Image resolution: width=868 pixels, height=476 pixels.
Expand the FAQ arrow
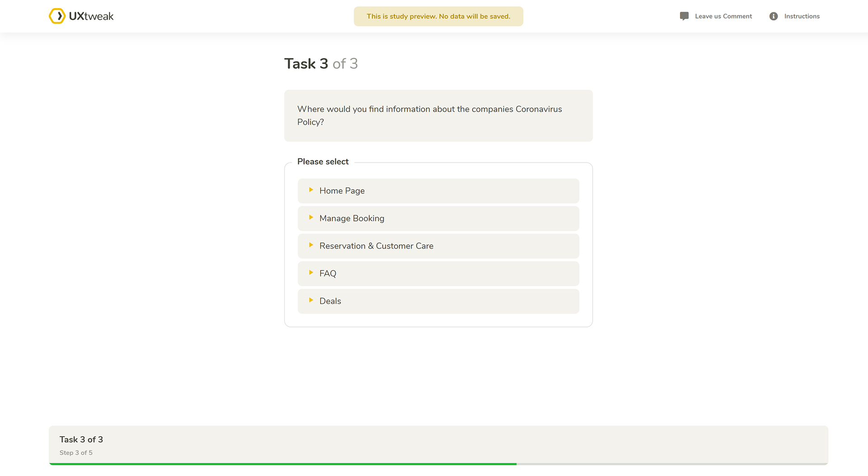pos(311,273)
